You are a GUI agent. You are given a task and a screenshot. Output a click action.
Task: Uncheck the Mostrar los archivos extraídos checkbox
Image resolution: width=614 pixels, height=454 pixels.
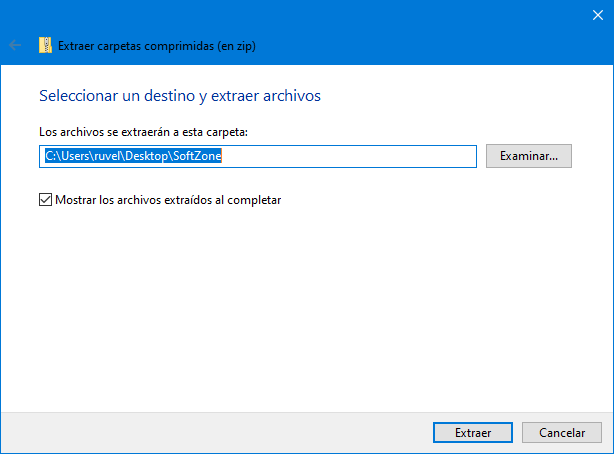pyautogui.click(x=45, y=200)
